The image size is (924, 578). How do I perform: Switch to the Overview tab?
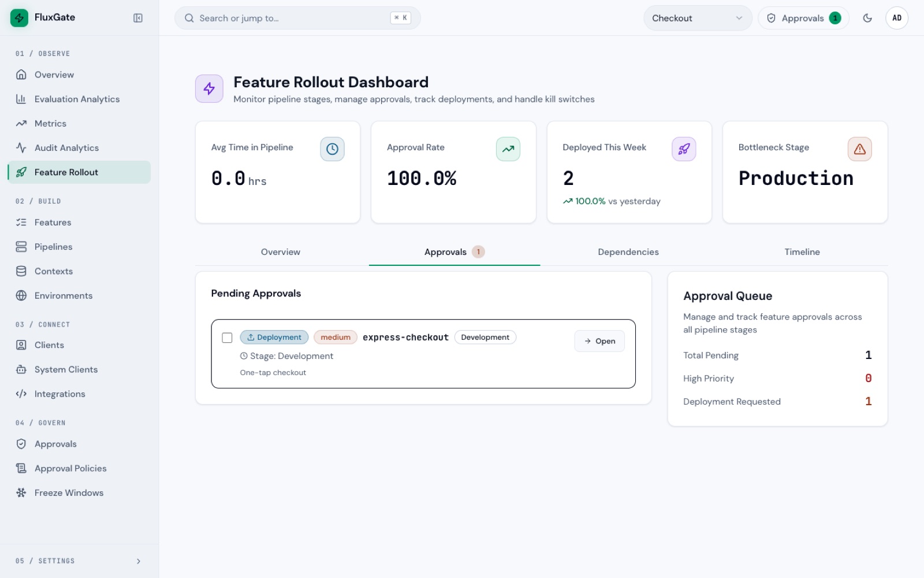click(281, 252)
